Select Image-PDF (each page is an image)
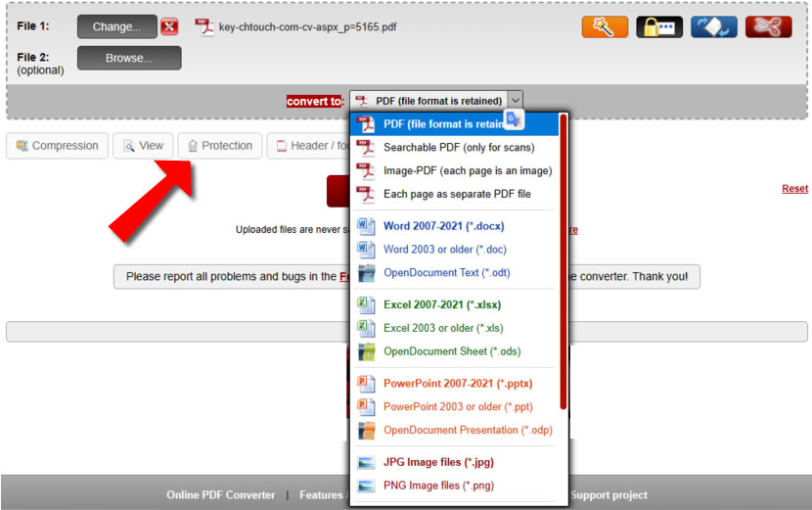The image size is (812, 510). pyautogui.click(x=455, y=171)
